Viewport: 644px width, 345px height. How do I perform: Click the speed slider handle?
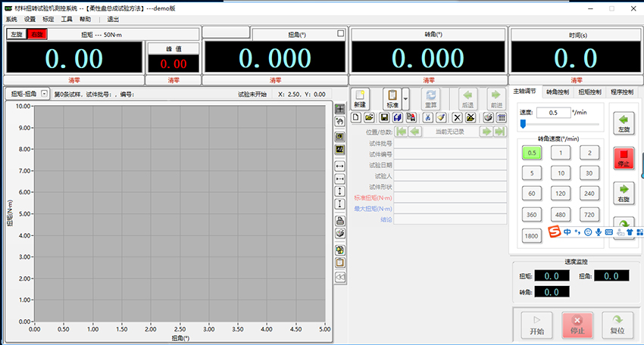(523, 124)
